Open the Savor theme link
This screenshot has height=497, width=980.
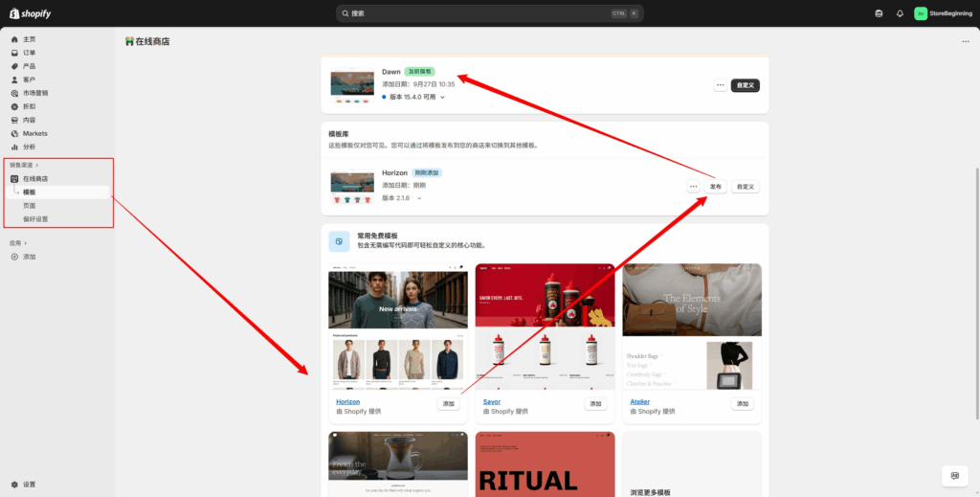point(492,401)
